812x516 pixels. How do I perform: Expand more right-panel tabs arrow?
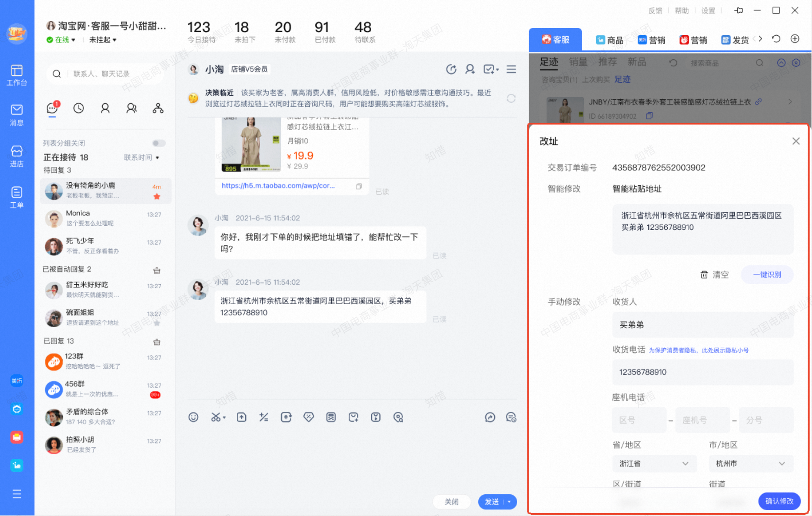[x=760, y=39]
